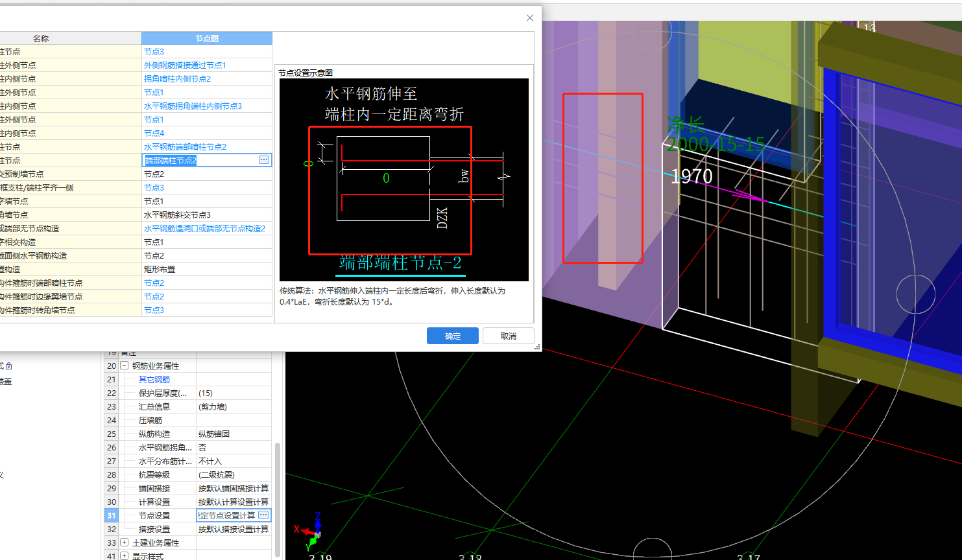Close the node settings dialog with X
Image resolution: width=962 pixels, height=560 pixels.
[x=530, y=18]
